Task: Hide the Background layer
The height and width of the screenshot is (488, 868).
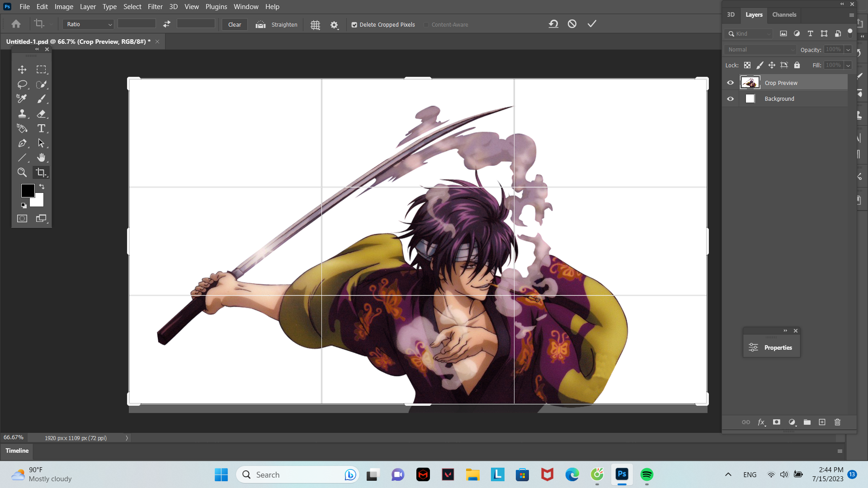Action: (730, 99)
